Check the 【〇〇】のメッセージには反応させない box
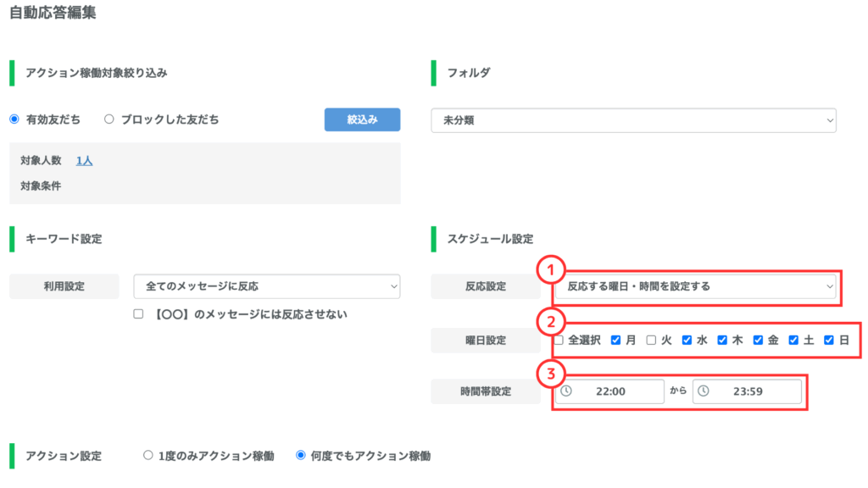 pyautogui.click(x=138, y=313)
